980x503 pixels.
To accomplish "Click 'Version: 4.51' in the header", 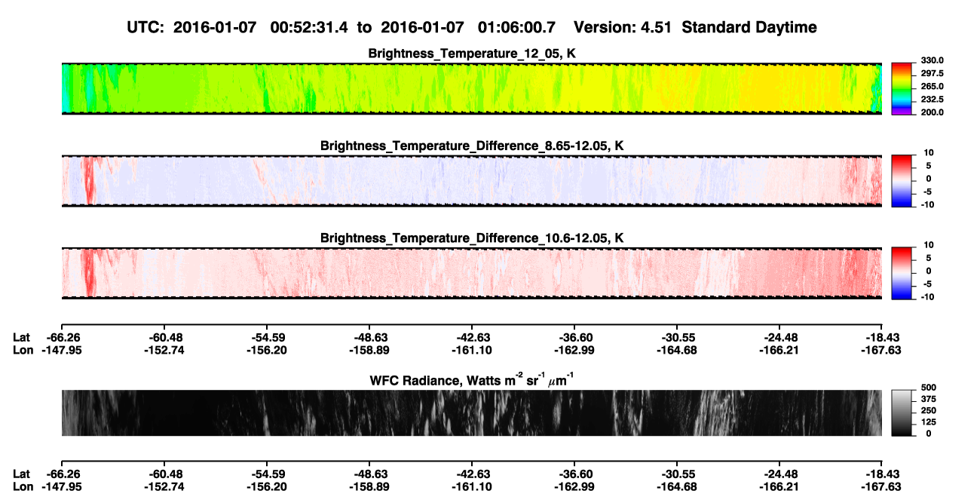I will pos(623,27).
